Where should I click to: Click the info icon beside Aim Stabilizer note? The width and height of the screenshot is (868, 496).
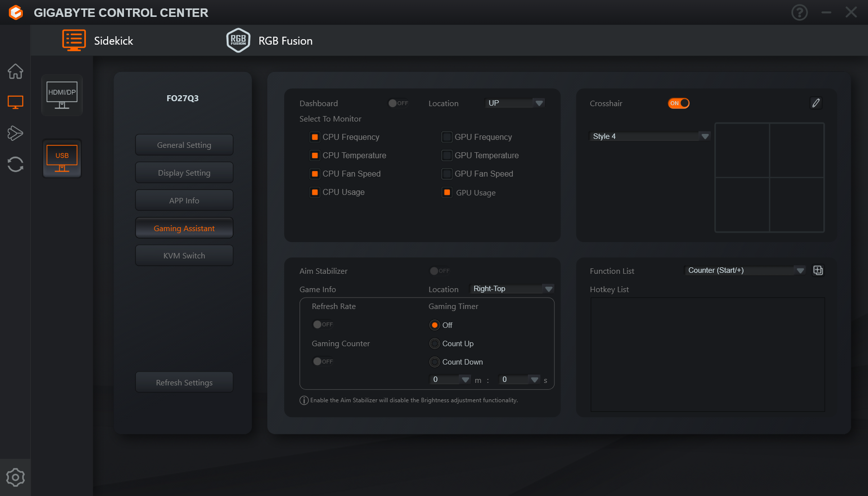[x=304, y=400]
